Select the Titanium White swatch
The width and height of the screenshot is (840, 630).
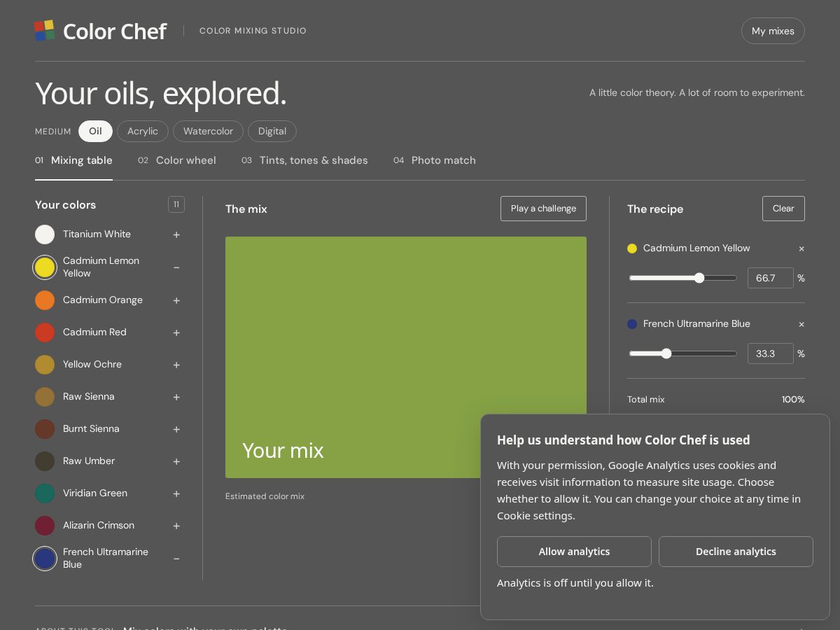tap(45, 234)
